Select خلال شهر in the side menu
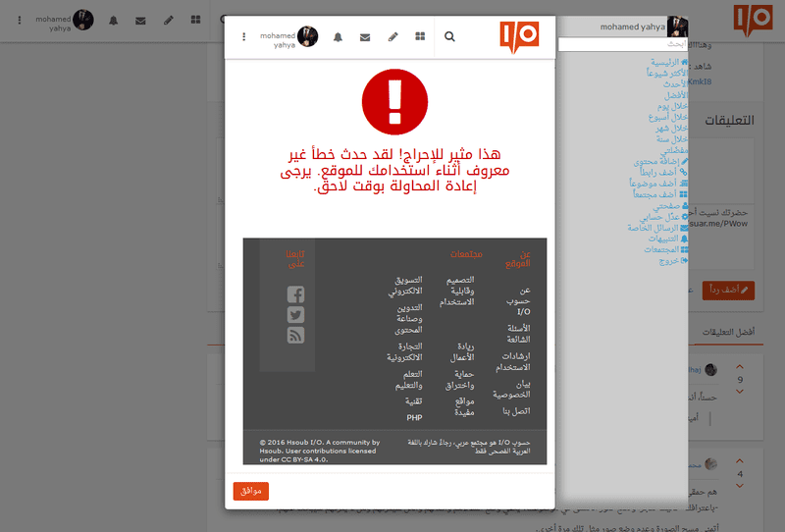This screenshot has width=785, height=532. click(672, 129)
